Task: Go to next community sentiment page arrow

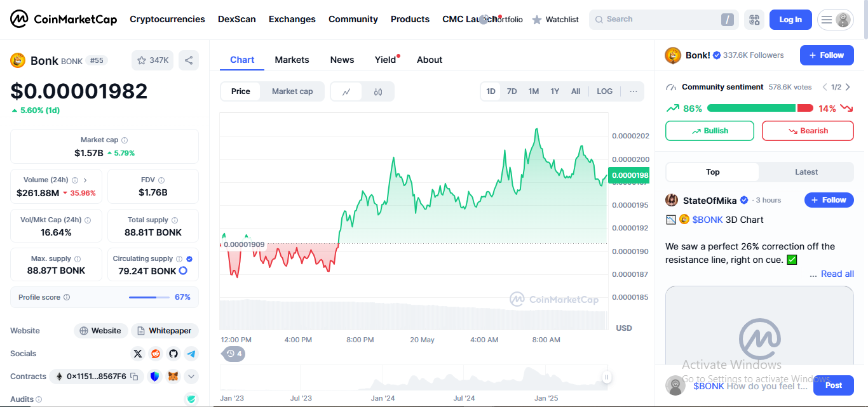Action: coord(848,87)
